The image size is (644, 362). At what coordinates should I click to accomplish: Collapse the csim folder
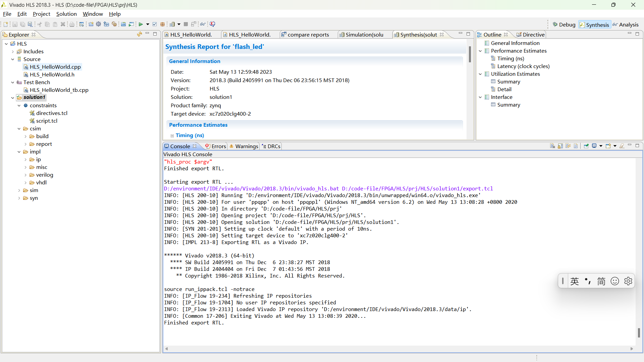pos(19,129)
